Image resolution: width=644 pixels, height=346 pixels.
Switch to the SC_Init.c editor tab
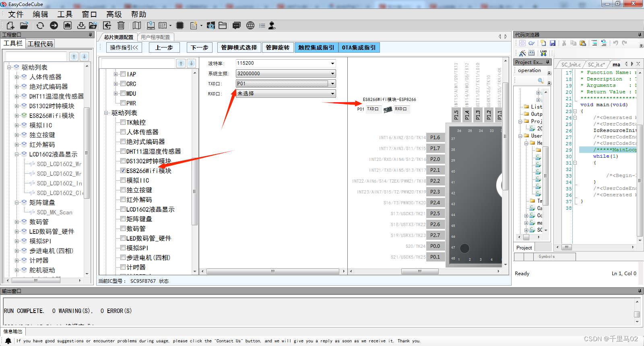pos(570,64)
